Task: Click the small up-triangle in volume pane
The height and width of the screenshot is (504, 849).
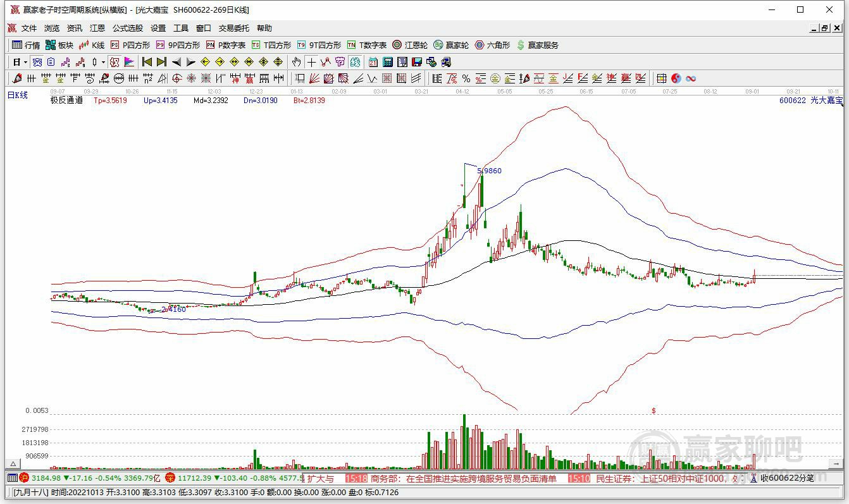Action: tap(13, 465)
